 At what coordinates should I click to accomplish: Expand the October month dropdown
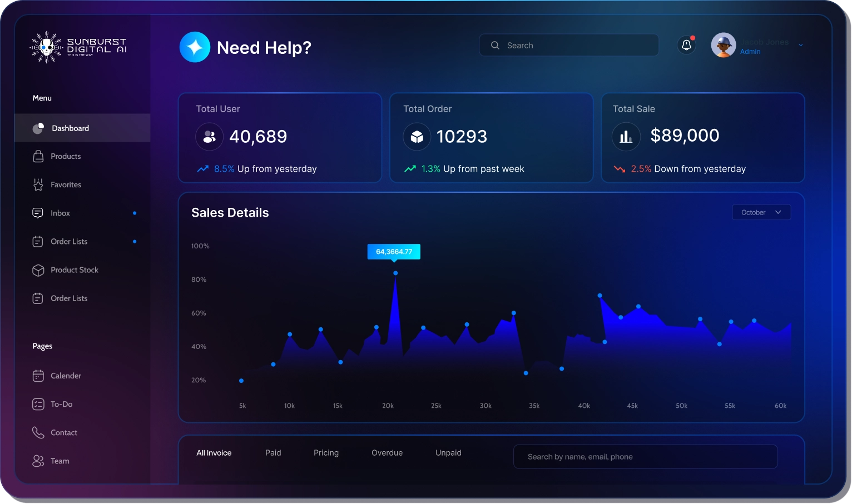(x=761, y=212)
